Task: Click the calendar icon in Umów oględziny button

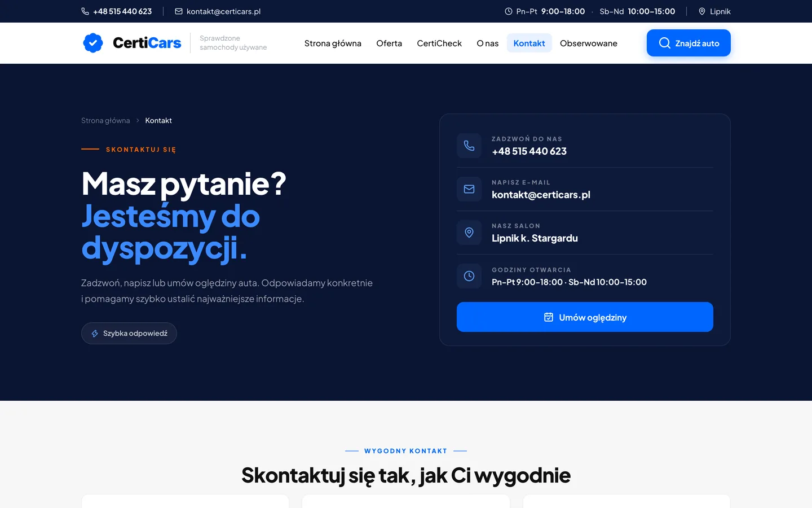Action: coord(549,317)
